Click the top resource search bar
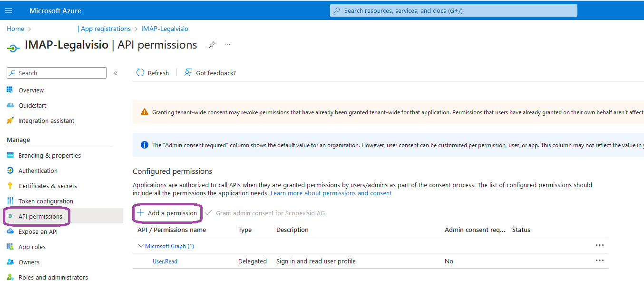 pyautogui.click(x=453, y=10)
